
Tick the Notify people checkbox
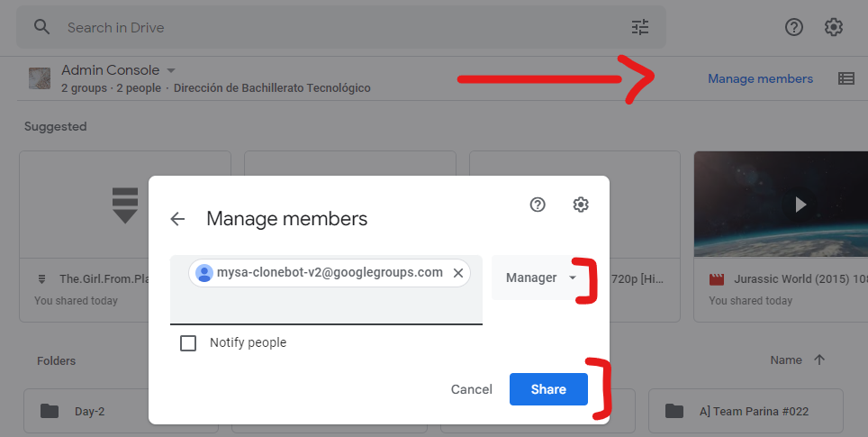(x=188, y=343)
